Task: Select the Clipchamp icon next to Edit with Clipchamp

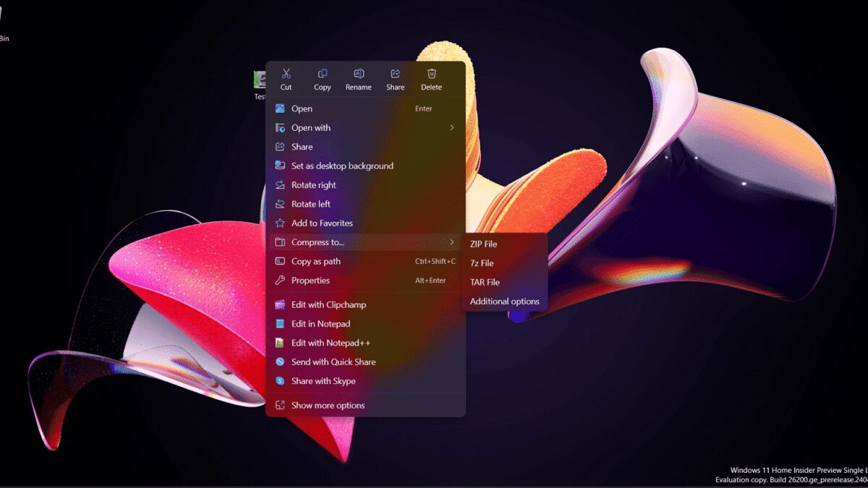Action: pos(281,304)
